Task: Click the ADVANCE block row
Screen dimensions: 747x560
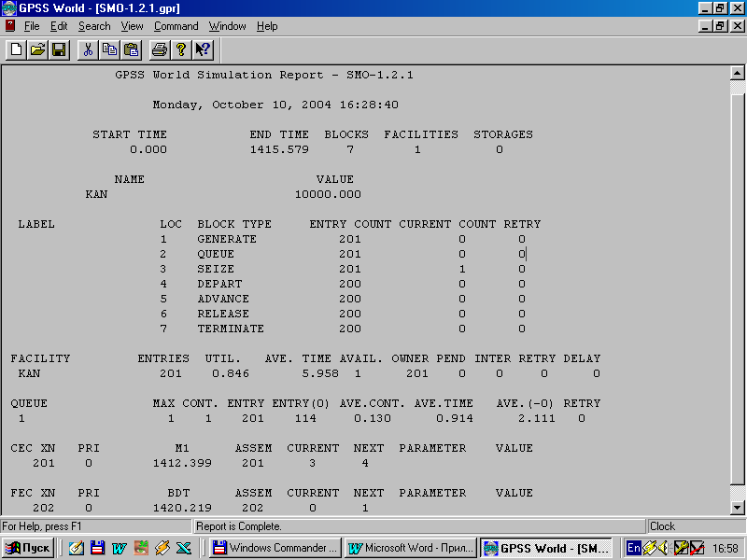Action: point(343,299)
